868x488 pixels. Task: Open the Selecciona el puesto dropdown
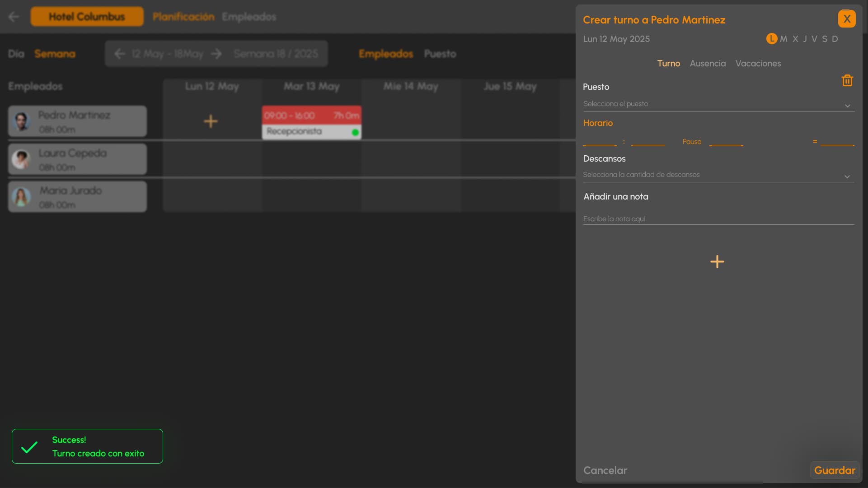pyautogui.click(x=718, y=104)
